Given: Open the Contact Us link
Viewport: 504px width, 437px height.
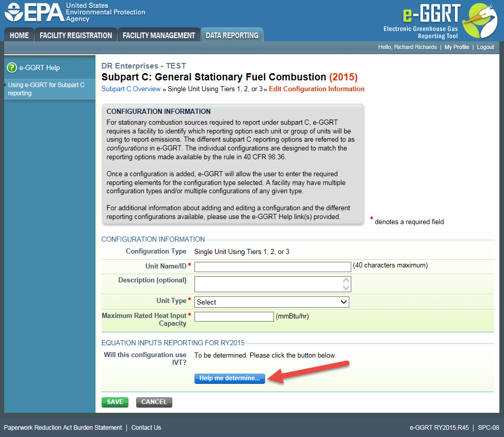Looking at the screenshot, I should [x=146, y=428].
